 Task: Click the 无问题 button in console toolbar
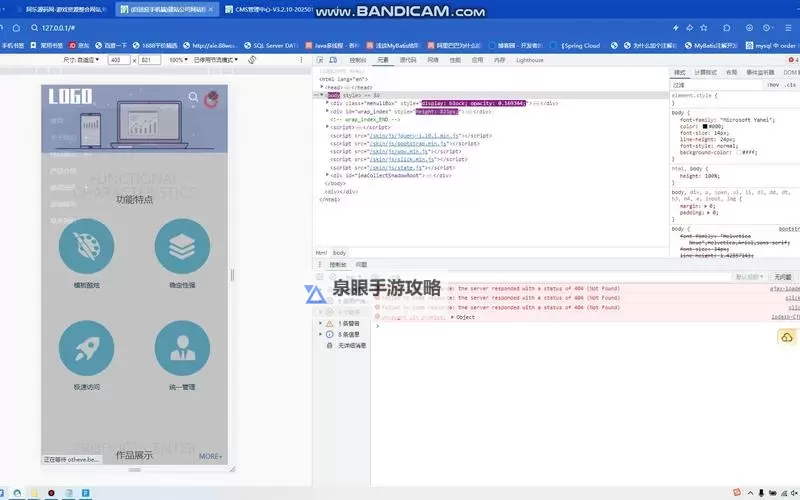pyautogui.click(x=782, y=277)
